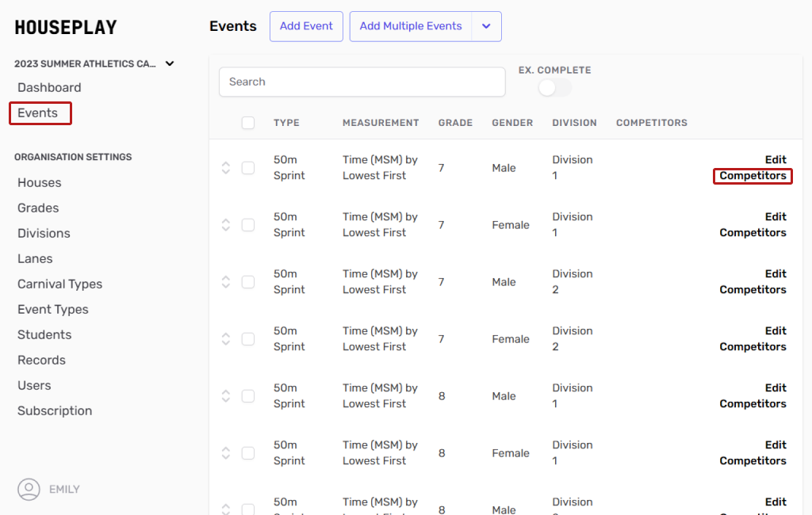Expand the 2023 Summer Athletics carnival dropdown
Image resolution: width=812 pixels, height=515 pixels.
click(170, 64)
